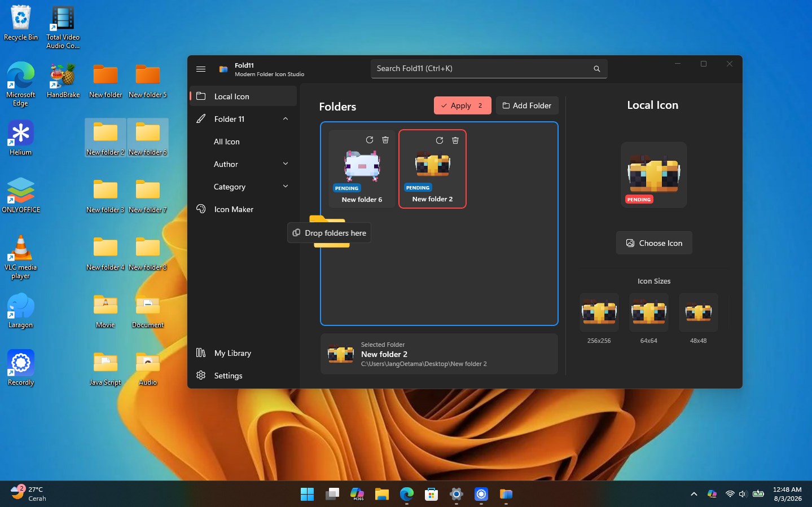812x507 pixels.
Task: Open My Library
Action: (x=243, y=353)
